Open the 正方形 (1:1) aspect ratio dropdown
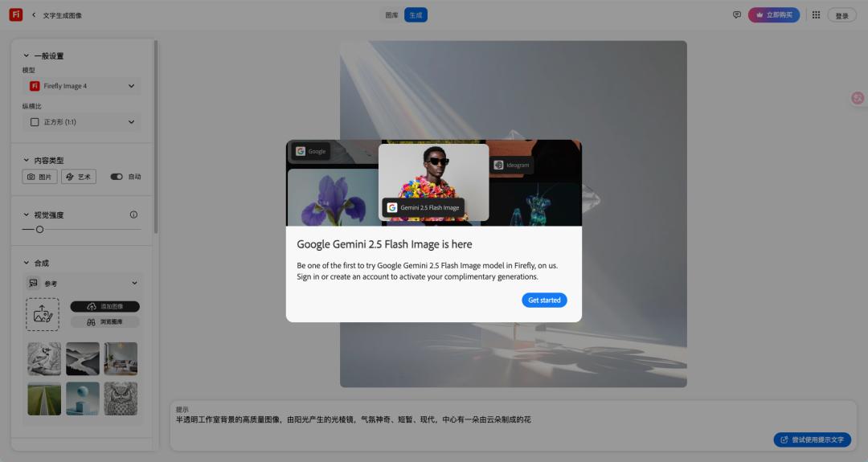 [x=82, y=121]
